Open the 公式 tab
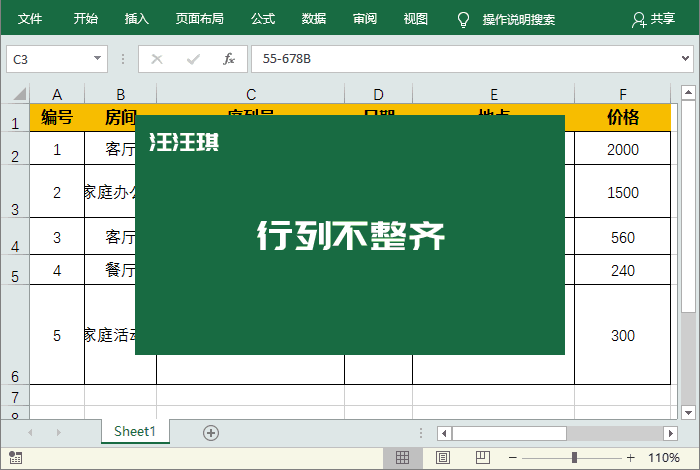Viewport: 700px width, 470px height. coord(263,19)
